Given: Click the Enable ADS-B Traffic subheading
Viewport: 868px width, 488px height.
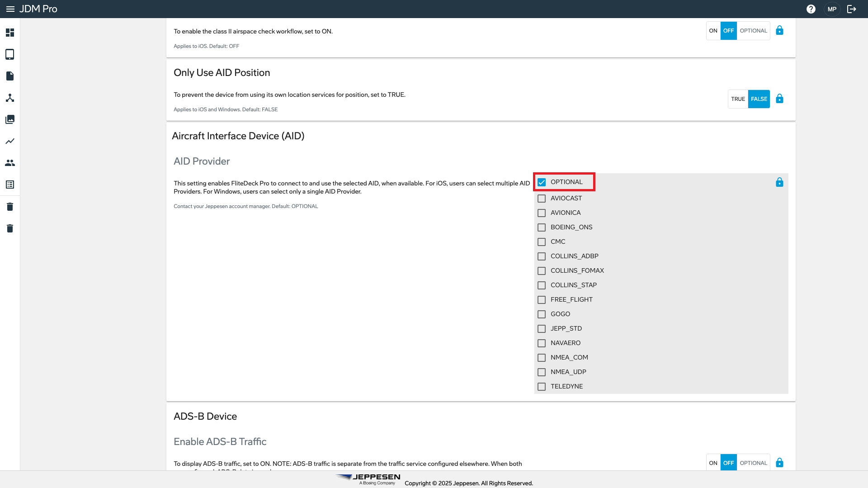Looking at the screenshot, I should click(220, 442).
